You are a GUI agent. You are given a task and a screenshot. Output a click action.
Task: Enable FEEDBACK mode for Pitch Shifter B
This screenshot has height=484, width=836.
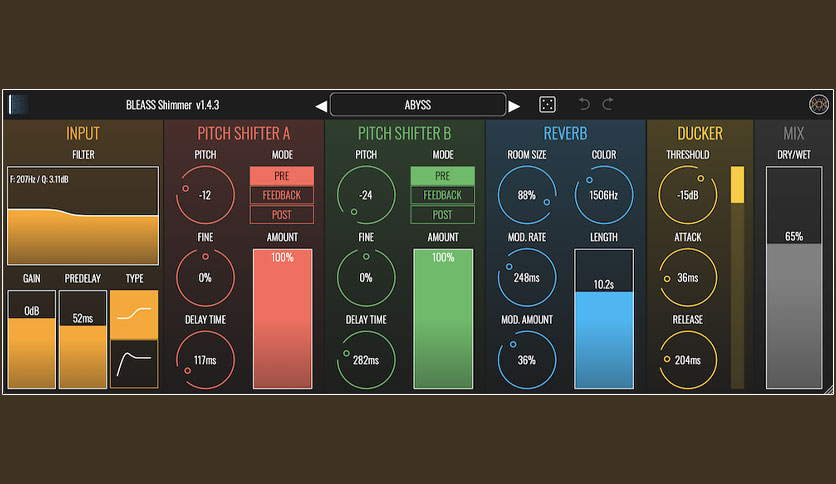pos(443,195)
